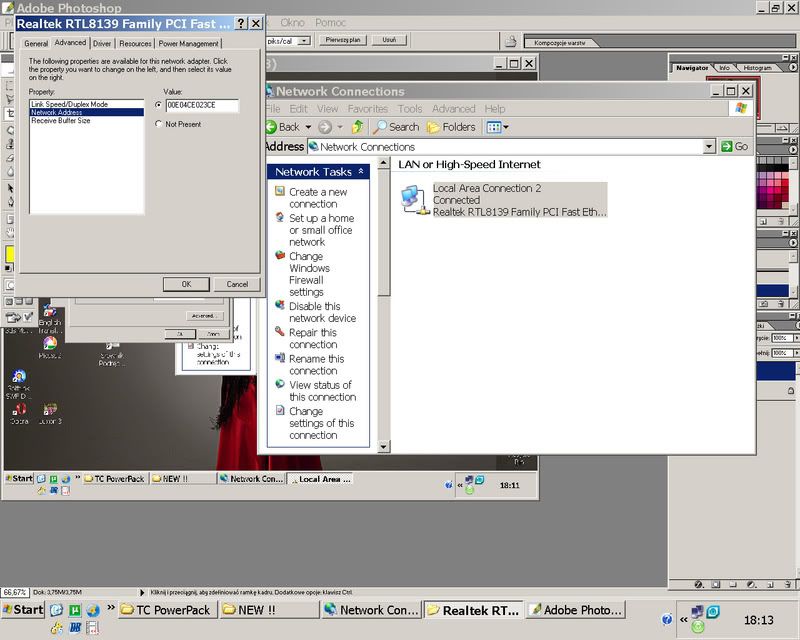This screenshot has width=800, height=640.
Task: Switch to the General tab
Action: pos(36,44)
